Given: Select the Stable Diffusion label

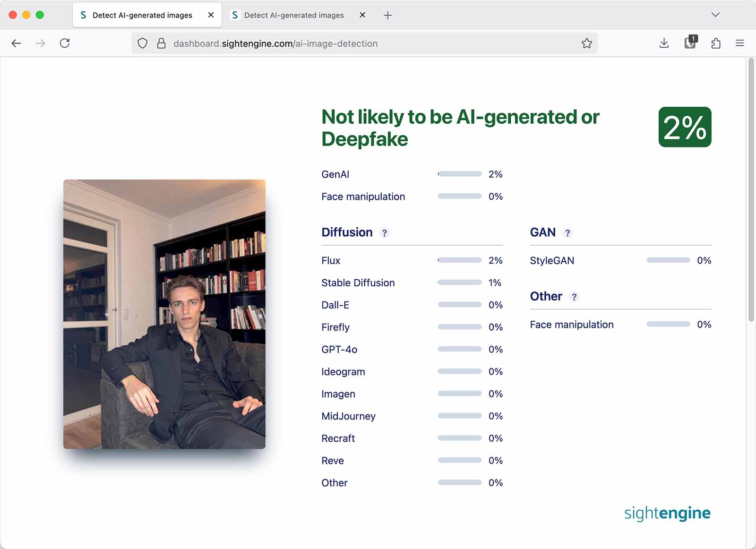Looking at the screenshot, I should 358,283.
